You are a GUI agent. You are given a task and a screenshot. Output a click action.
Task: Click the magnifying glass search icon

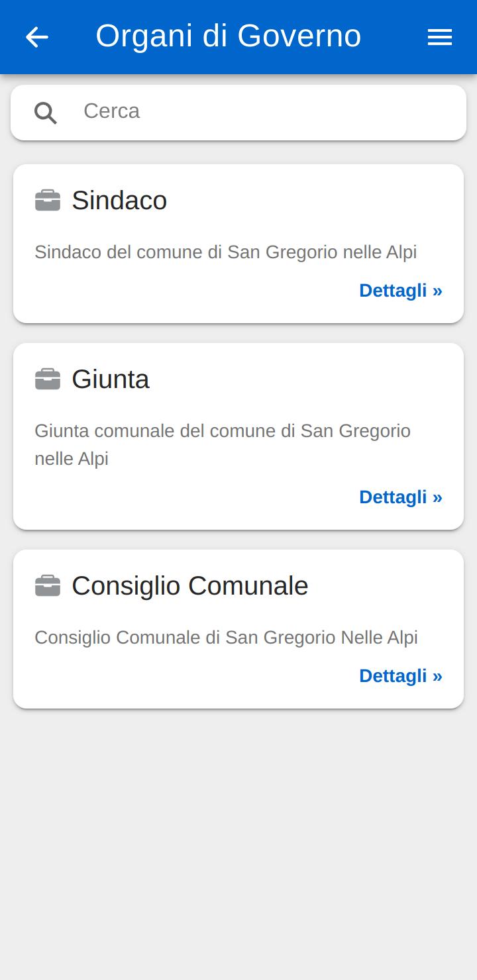click(x=46, y=113)
